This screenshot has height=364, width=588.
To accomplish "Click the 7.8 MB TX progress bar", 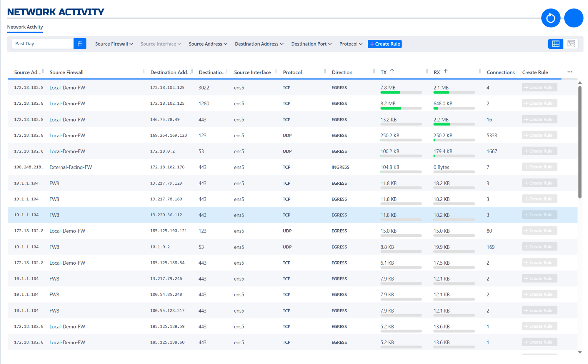I will [401, 92].
